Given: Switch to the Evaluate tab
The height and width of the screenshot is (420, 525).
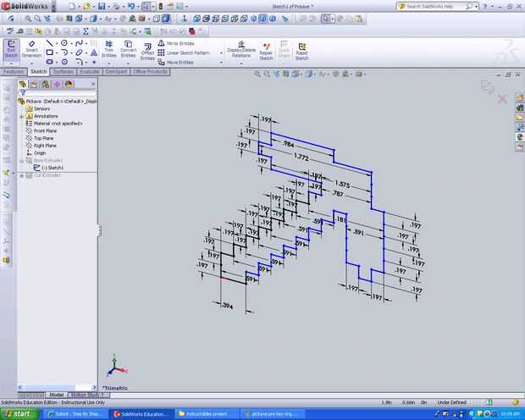Looking at the screenshot, I should (90, 72).
